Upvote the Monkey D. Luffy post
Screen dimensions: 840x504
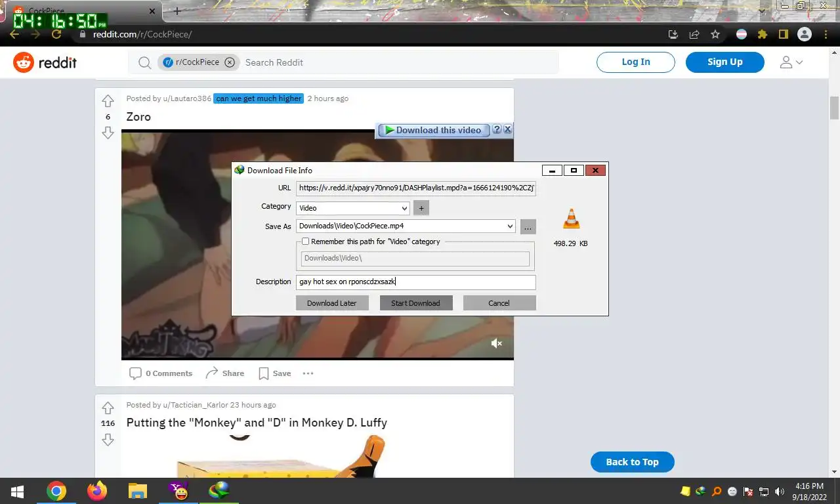click(x=108, y=408)
